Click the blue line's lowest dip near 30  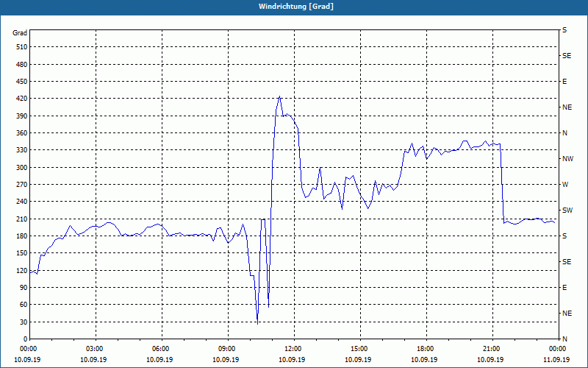coord(258,323)
